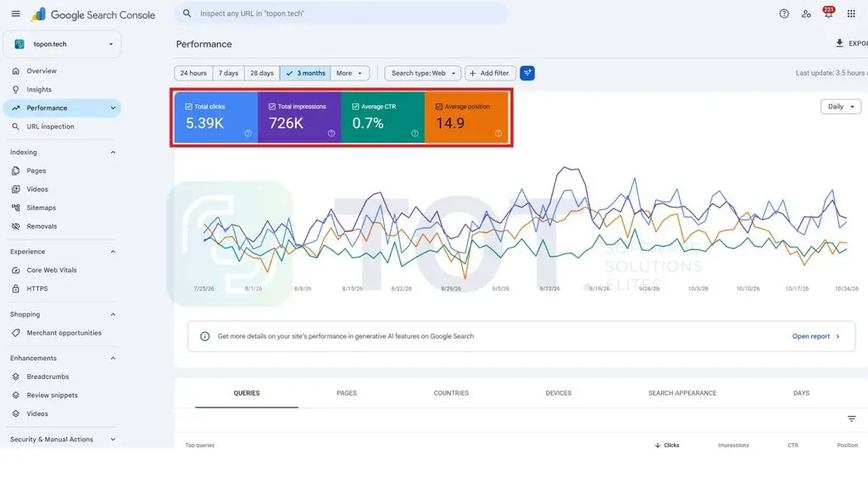Switch to the Queries tab

coord(247,393)
